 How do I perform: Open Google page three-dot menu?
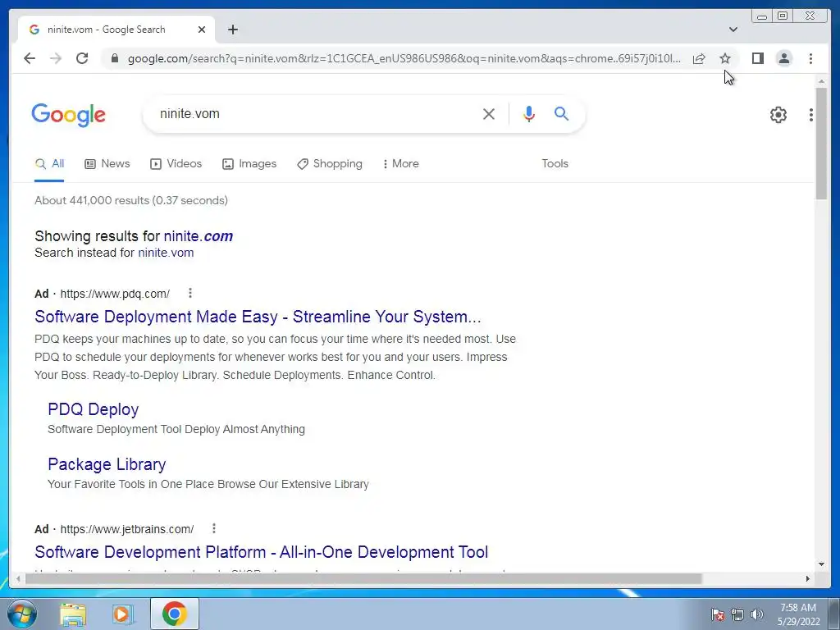click(x=811, y=114)
